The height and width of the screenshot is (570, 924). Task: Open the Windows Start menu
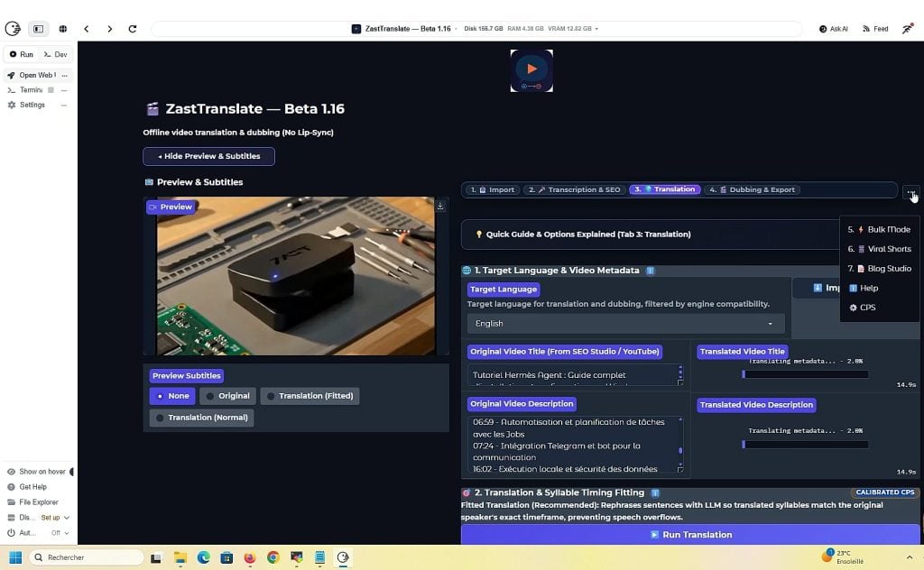15,557
